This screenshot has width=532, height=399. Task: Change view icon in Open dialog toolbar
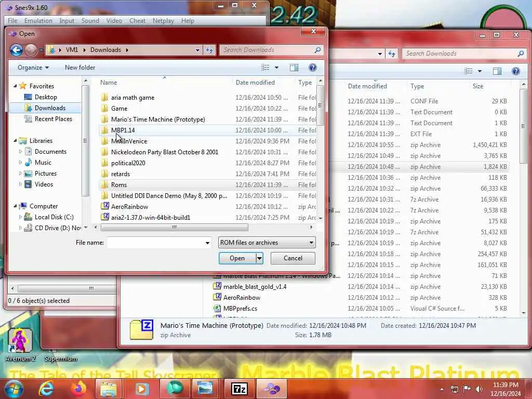265,68
